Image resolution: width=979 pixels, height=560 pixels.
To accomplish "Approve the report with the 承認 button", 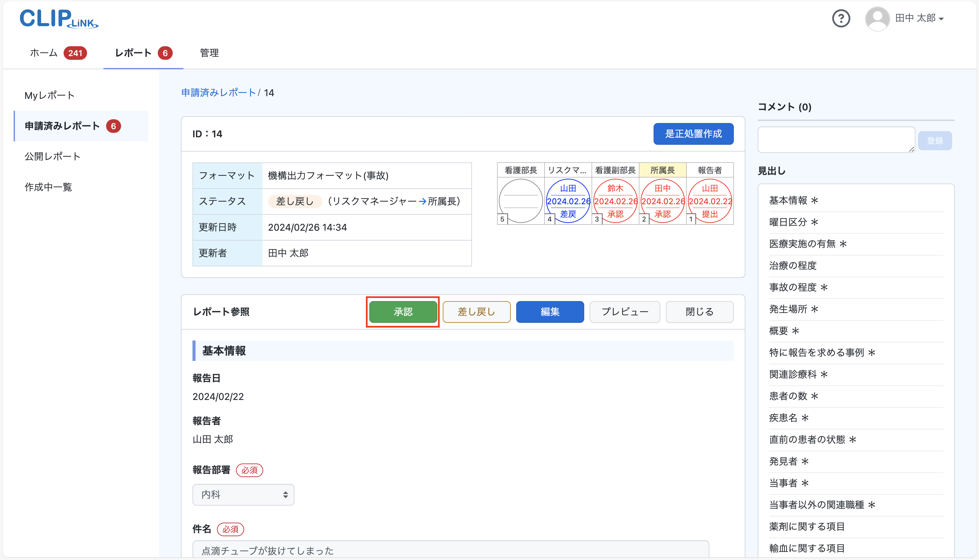I will (x=403, y=312).
